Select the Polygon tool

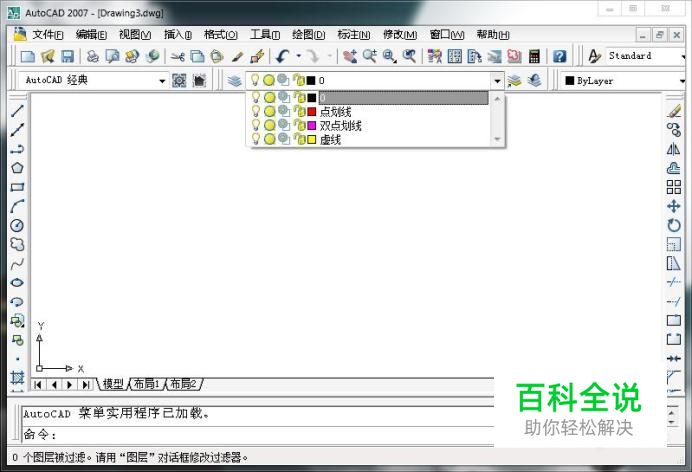[x=17, y=168]
